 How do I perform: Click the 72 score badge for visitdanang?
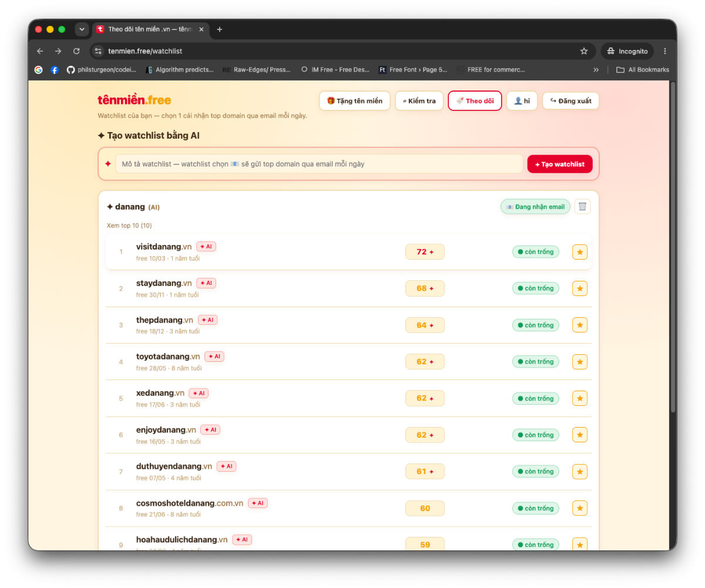point(425,252)
